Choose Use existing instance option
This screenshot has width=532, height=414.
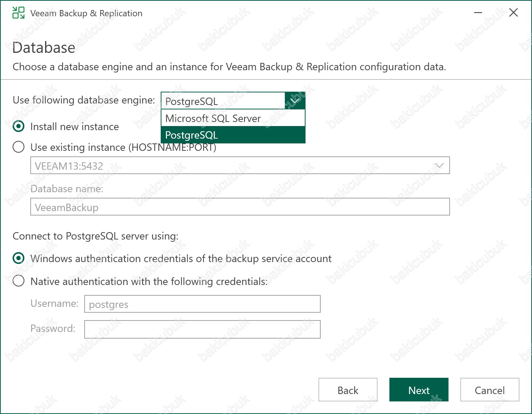pyautogui.click(x=18, y=147)
